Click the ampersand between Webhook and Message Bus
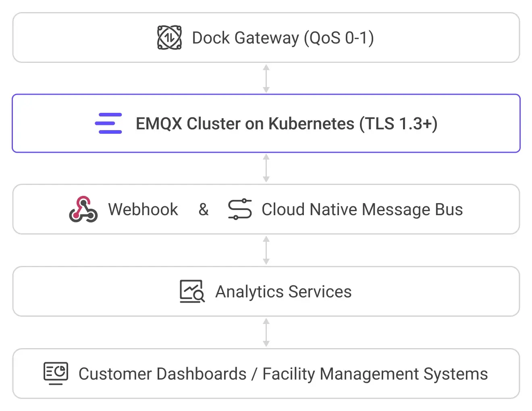Image resolution: width=532 pixels, height=411 pixels. [x=204, y=210]
